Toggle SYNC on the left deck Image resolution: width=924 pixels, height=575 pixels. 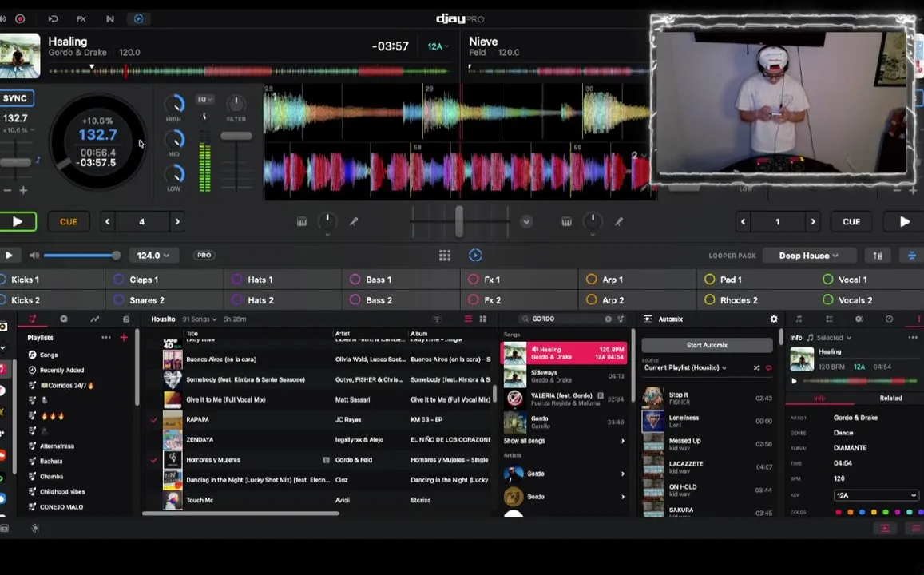point(15,98)
